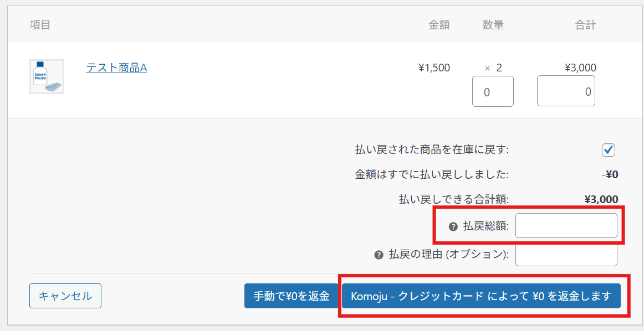The image size is (644, 331).
Task: Click inside the 払戻総額 input field
Action: pos(566,225)
